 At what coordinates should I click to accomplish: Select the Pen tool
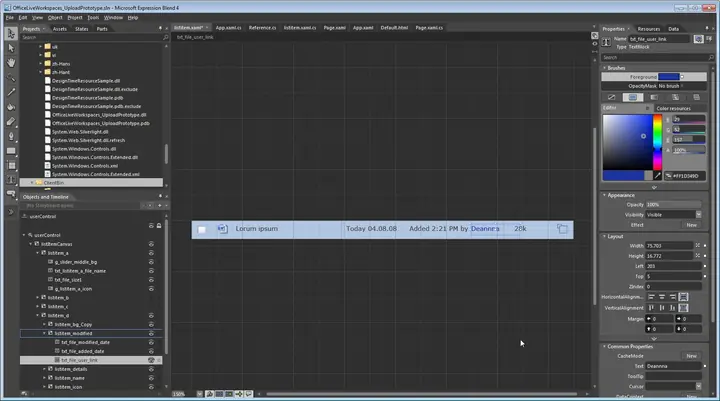[x=11, y=136]
